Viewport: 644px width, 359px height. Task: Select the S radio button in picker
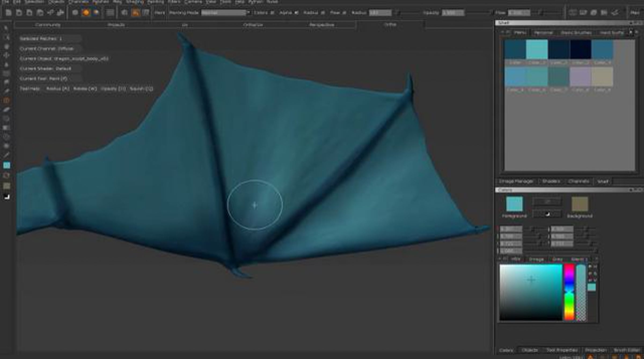590,273
